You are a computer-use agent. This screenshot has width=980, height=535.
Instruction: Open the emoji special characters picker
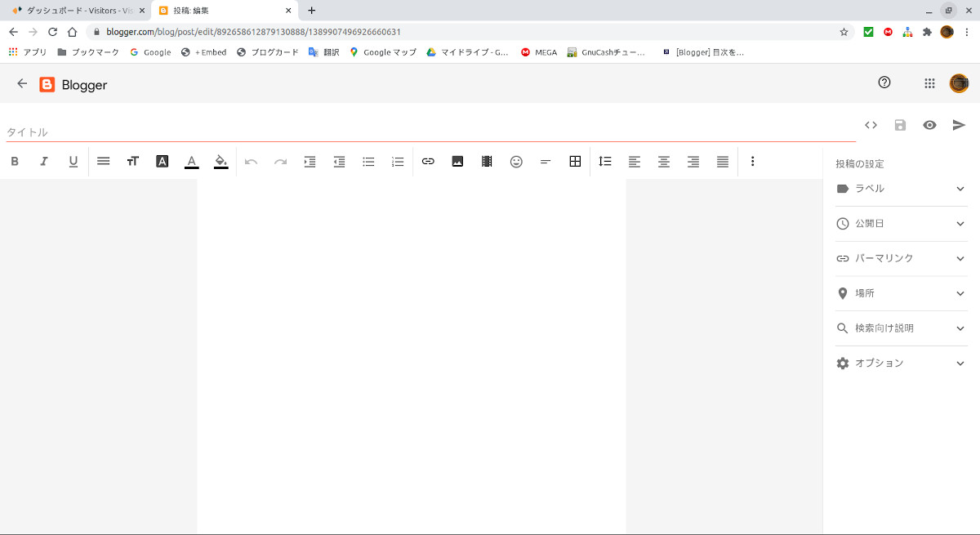coord(516,162)
